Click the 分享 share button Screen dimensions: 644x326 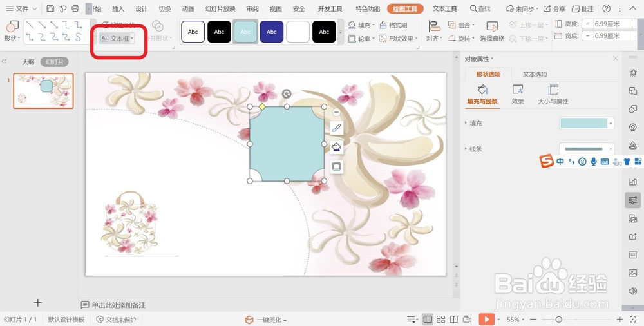tap(554, 8)
